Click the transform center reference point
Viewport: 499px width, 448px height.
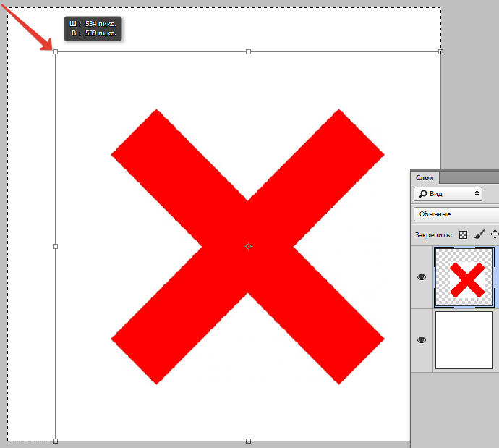[x=248, y=247]
